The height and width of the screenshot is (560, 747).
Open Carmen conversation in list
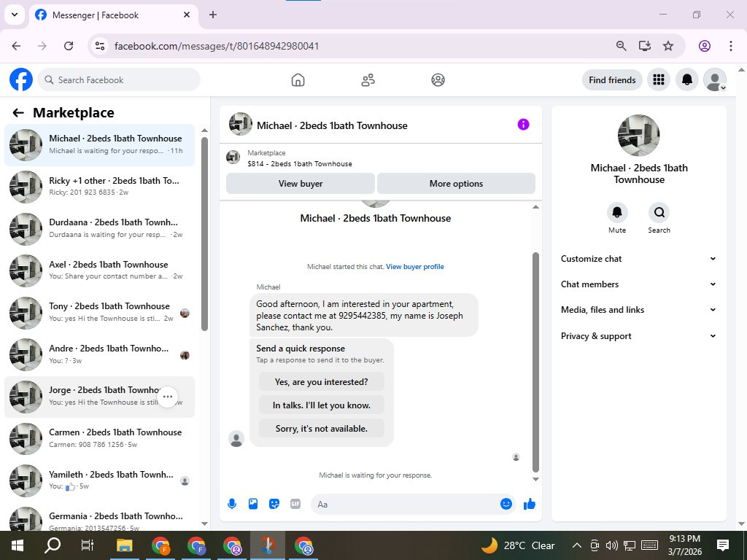(99, 438)
